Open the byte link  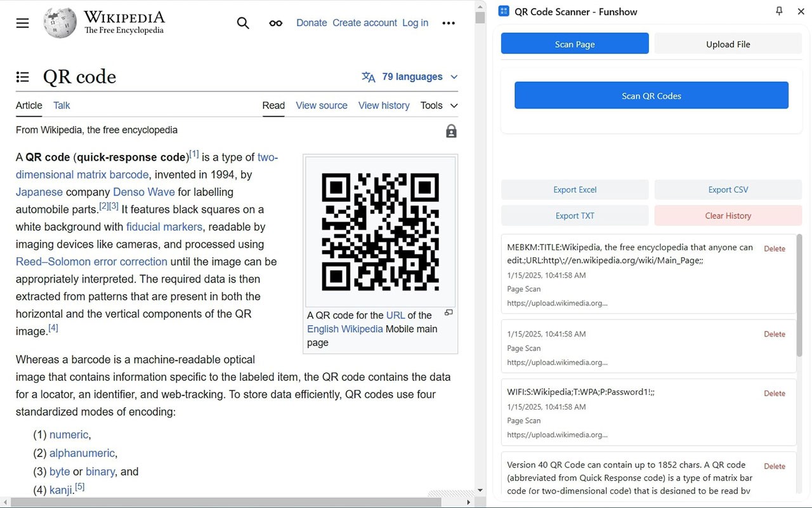[60, 471]
